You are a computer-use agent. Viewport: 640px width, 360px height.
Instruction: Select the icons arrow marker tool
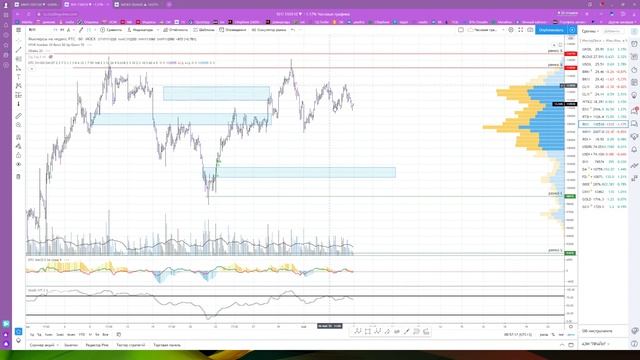click(x=18, y=104)
